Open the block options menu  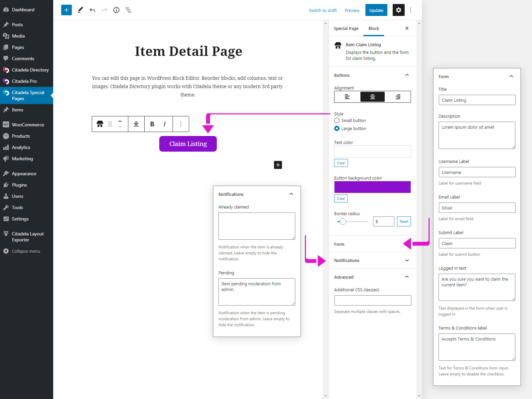(181, 124)
